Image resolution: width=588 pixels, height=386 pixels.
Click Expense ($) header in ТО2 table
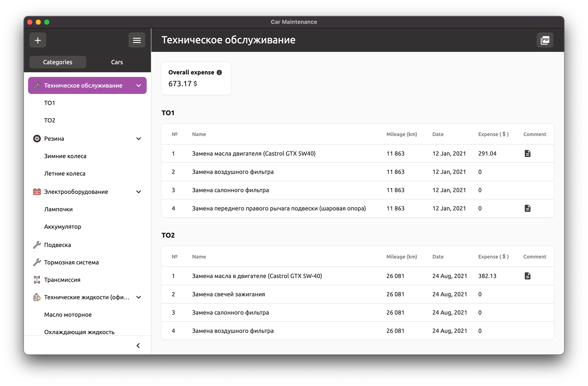tap(493, 257)
